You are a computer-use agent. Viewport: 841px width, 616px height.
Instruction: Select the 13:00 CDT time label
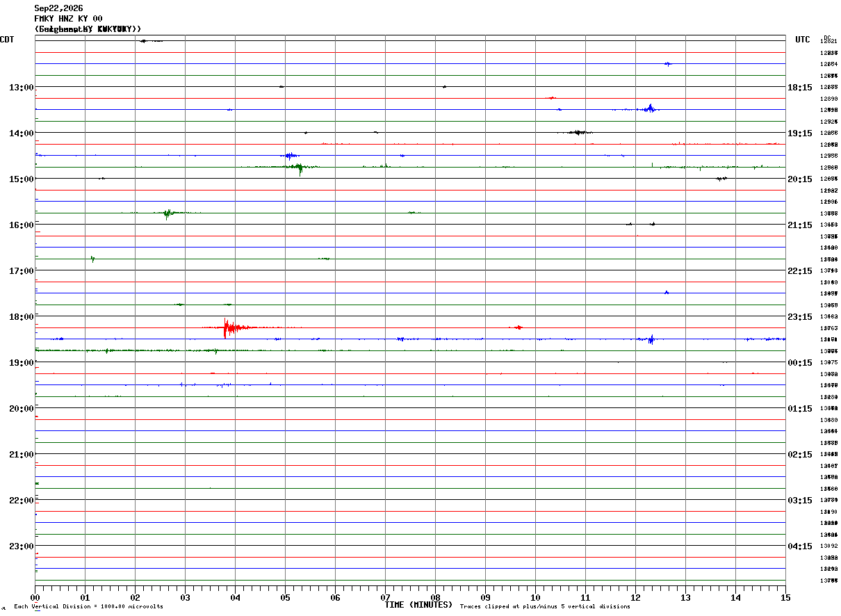click(21, 87)
